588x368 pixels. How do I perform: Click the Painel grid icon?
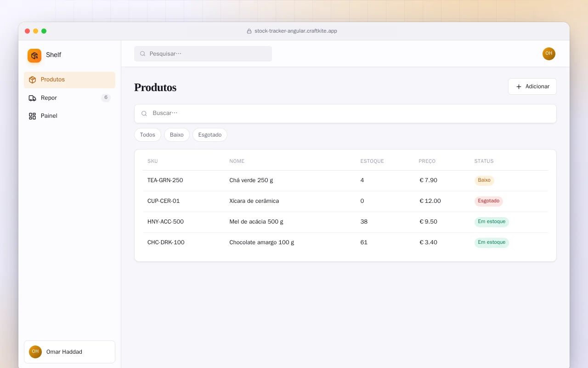pyautogui.click(x=32, y=116)
